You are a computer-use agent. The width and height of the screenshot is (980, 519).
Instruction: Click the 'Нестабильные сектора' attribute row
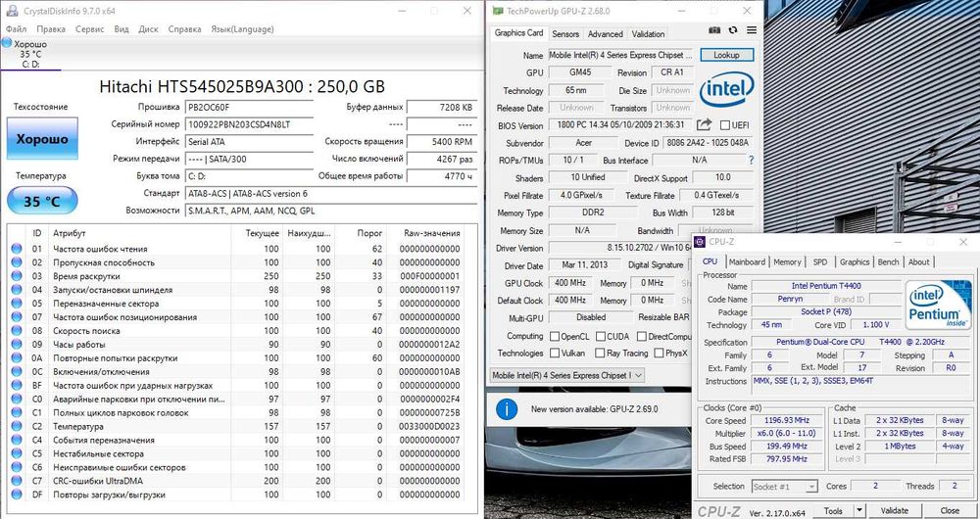[237, 453]
